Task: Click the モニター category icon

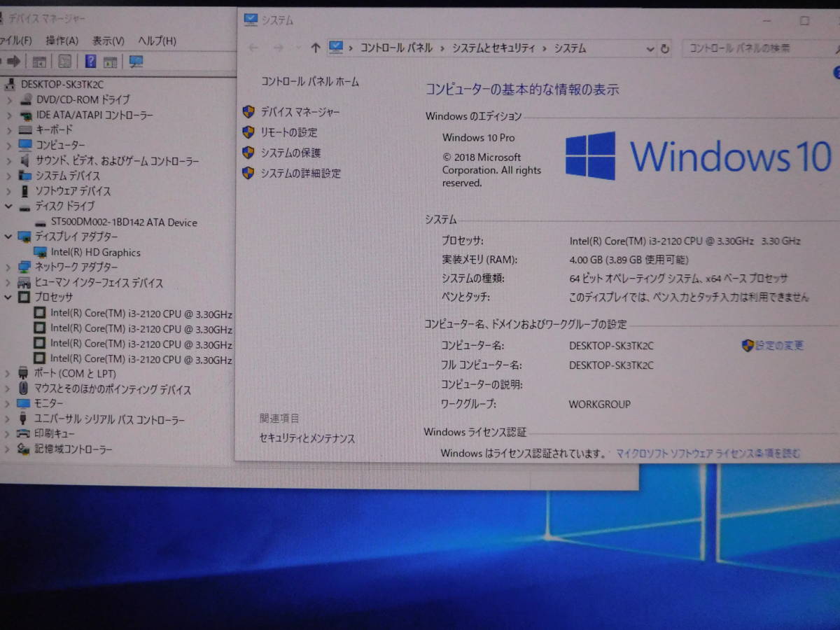Action: point(24,404)
